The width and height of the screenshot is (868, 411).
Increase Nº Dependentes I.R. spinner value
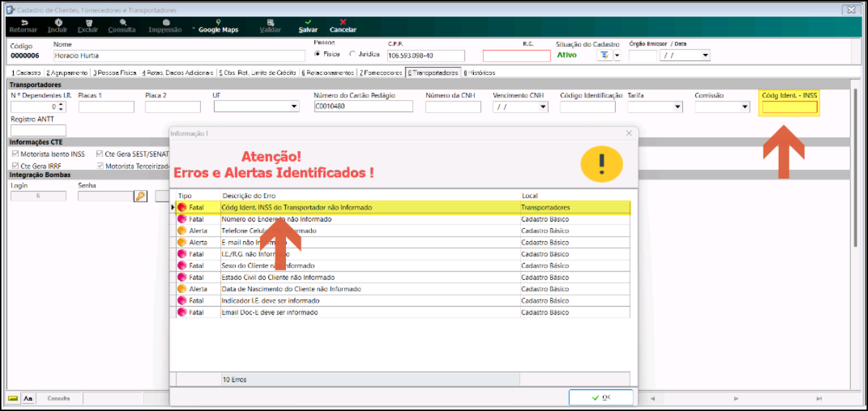click(x=61, y=104)
